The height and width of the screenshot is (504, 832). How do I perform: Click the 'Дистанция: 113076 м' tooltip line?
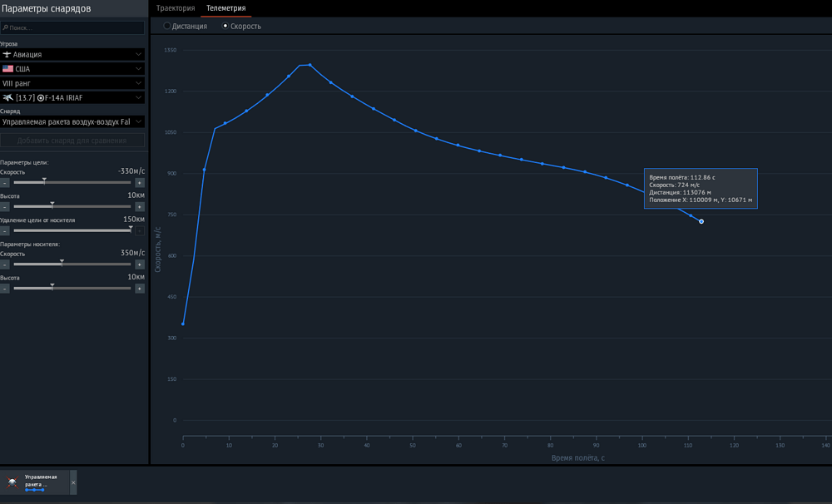[681, 192]
